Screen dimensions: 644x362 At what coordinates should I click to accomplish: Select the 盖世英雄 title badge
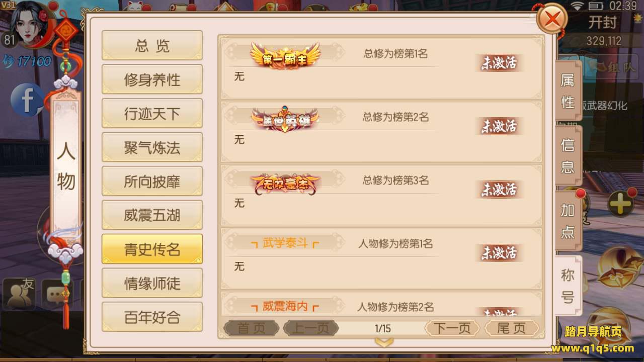click(x=285, y=119)
